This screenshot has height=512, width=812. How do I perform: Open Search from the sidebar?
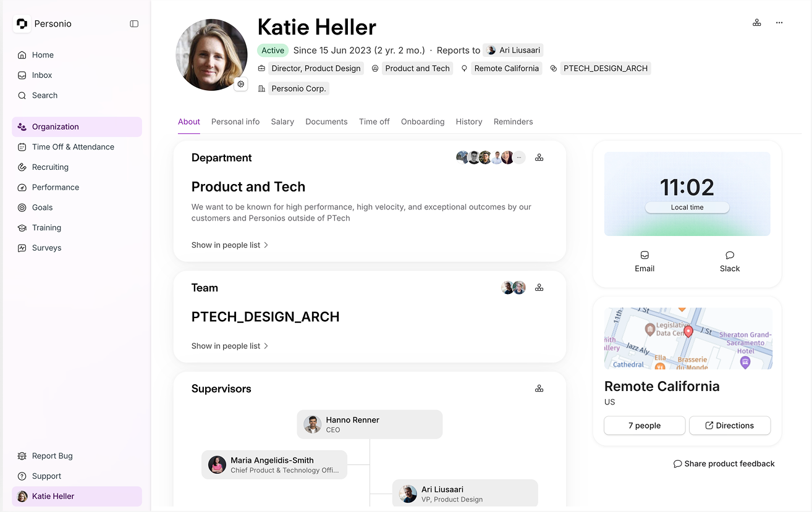[x=43, y=95]
